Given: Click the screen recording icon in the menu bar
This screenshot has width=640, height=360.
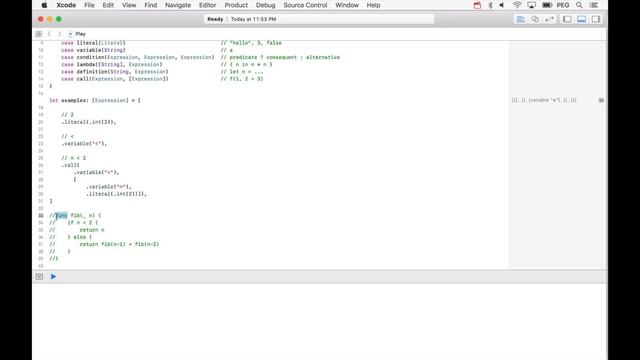Looking at the screenshot, I should point(477,5).
